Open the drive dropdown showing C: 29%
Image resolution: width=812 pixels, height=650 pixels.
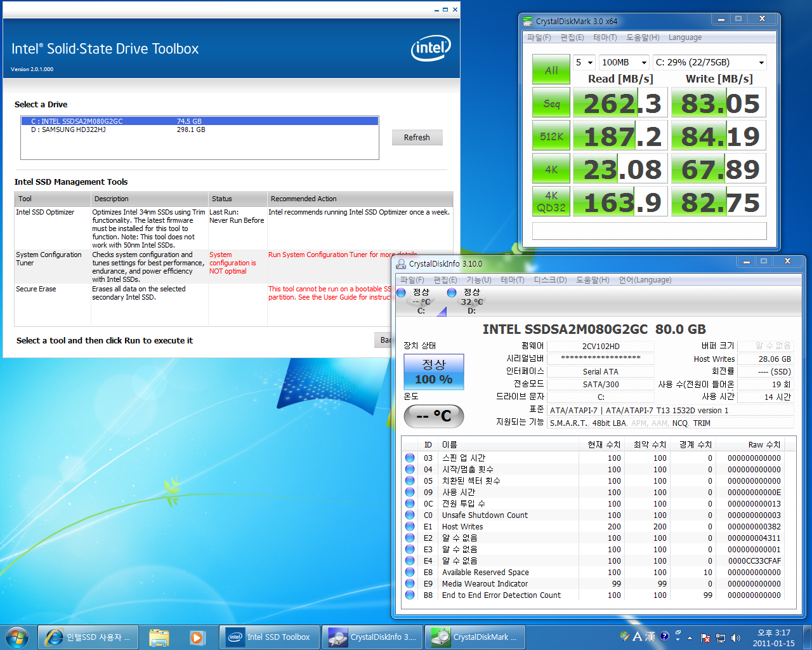point(710,62)
